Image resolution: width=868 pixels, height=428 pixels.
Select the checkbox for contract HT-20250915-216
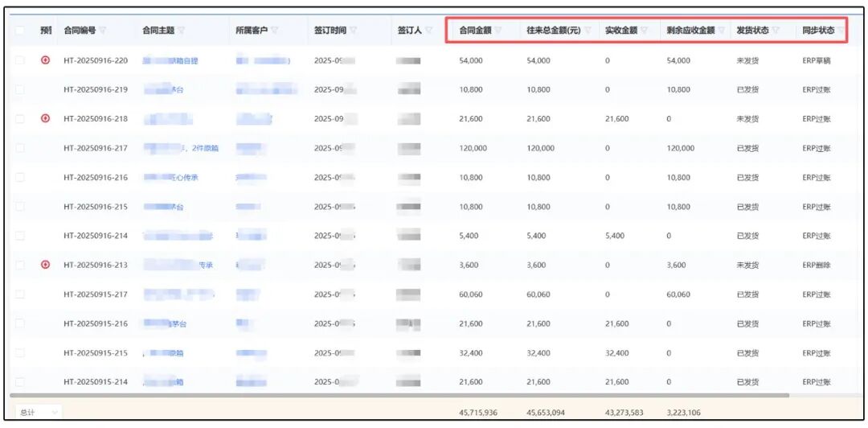tap(20, 323)
